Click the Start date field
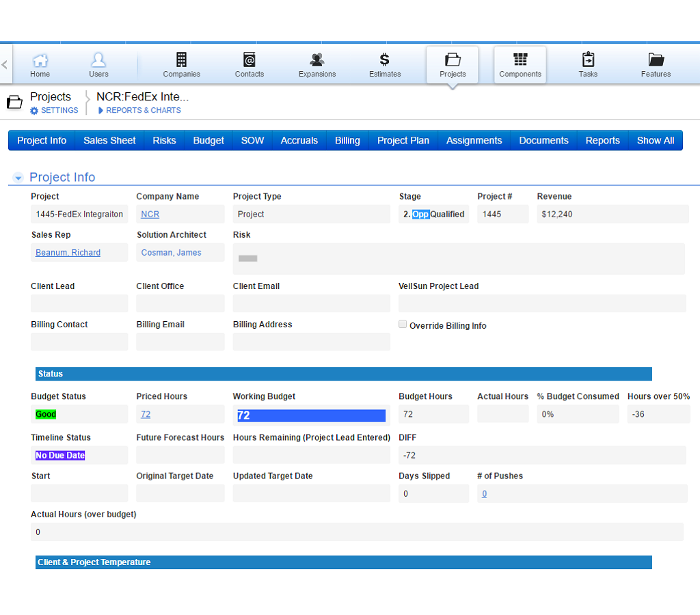 (x=79, y=493)
